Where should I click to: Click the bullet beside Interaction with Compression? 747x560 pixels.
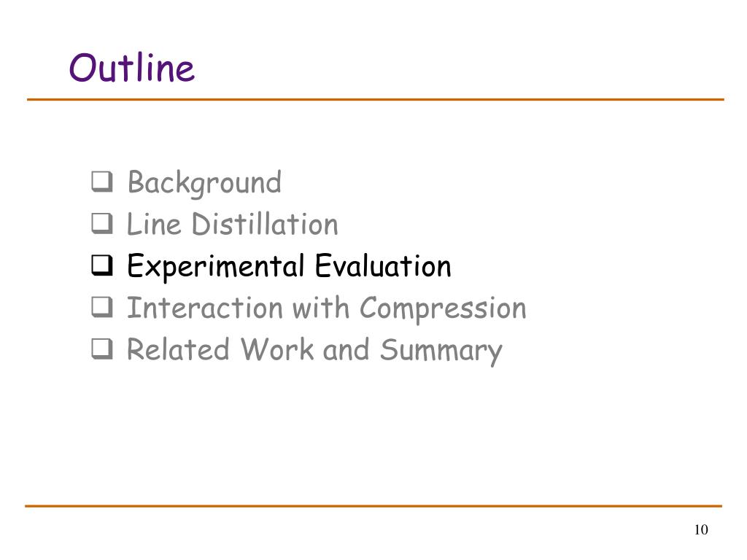[x=102, y=308]
